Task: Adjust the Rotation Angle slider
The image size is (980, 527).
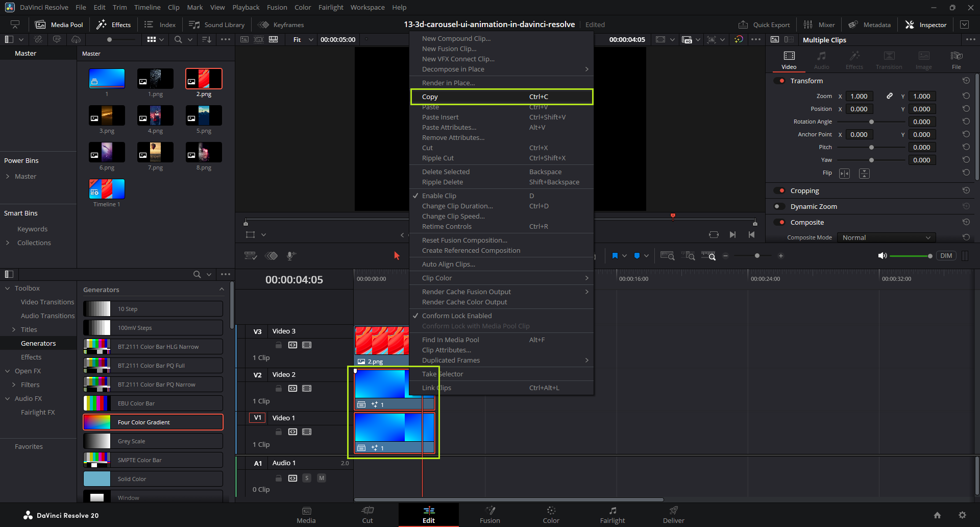Action: tap(871, 122)
